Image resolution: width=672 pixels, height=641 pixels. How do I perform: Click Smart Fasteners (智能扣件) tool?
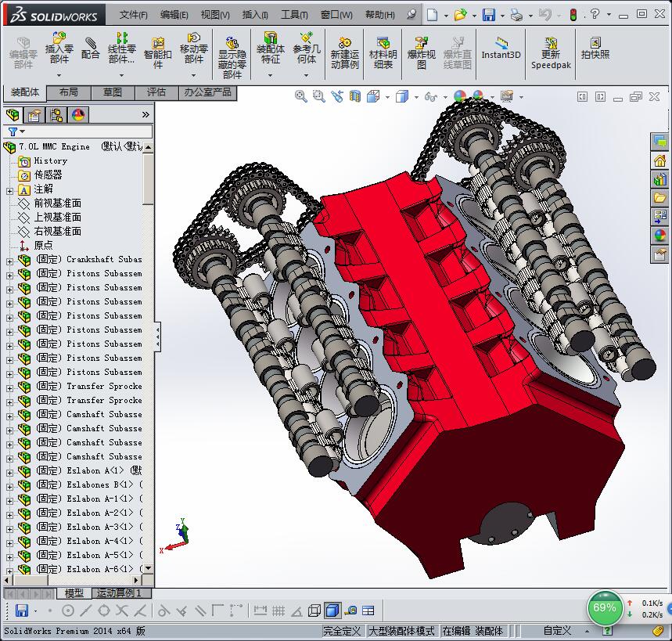point(157,52)
